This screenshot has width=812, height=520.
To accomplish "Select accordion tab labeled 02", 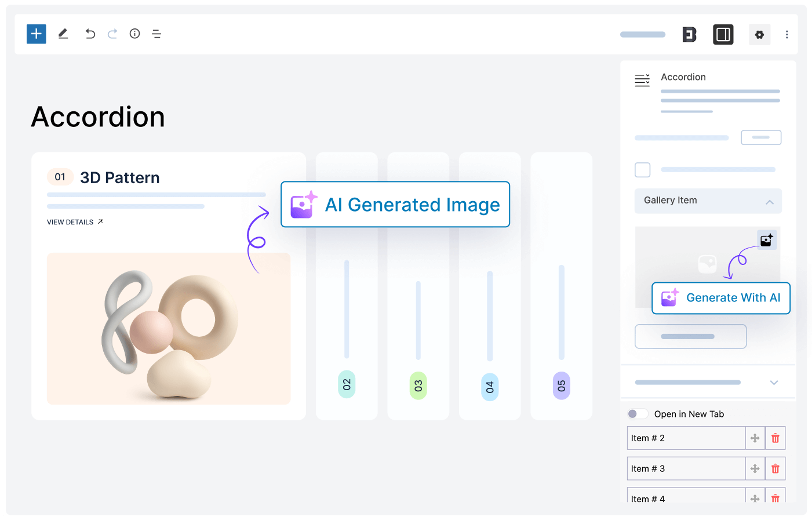I will click(347, 384).
